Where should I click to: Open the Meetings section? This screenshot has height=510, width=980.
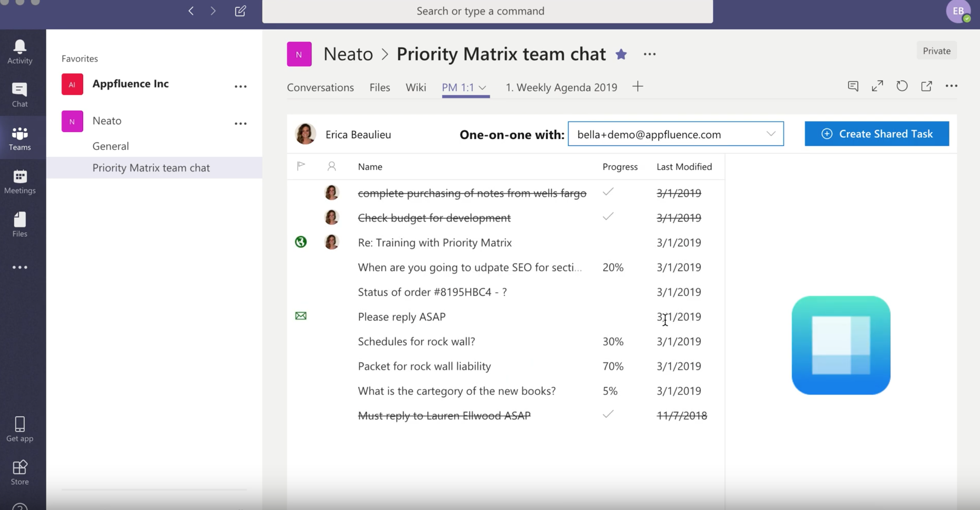coord(19,181)
